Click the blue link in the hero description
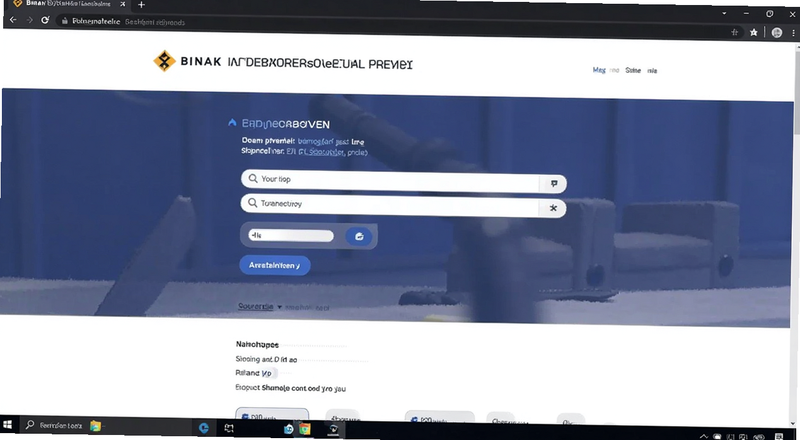The width and height of the screenshot is (800, 440). coord(316,141)
